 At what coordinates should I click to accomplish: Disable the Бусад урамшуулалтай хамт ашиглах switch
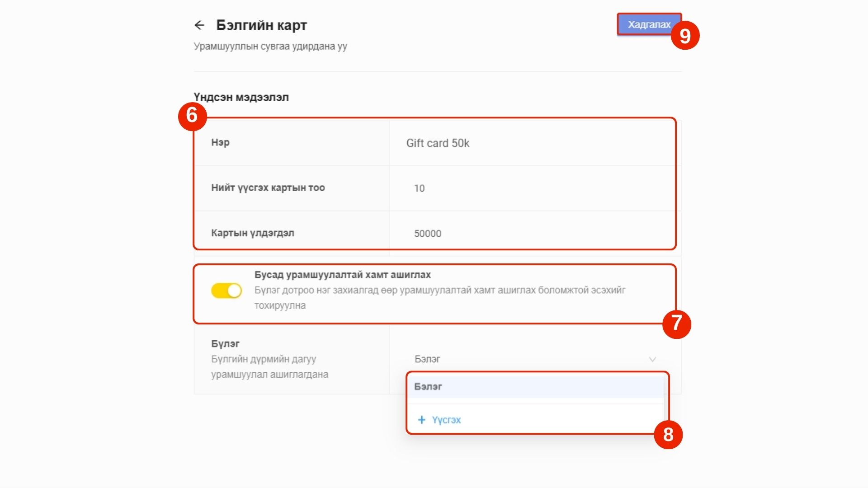[226, 291]
